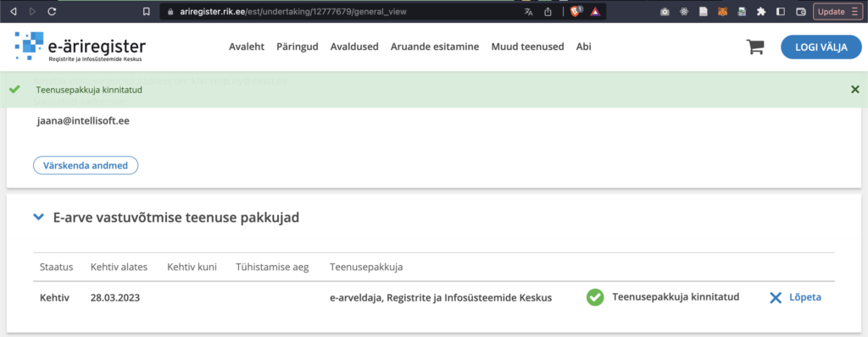Screen dimensions: 868x337
Task: Click the Kehtiv kuni column header
Action: [192, 268]
